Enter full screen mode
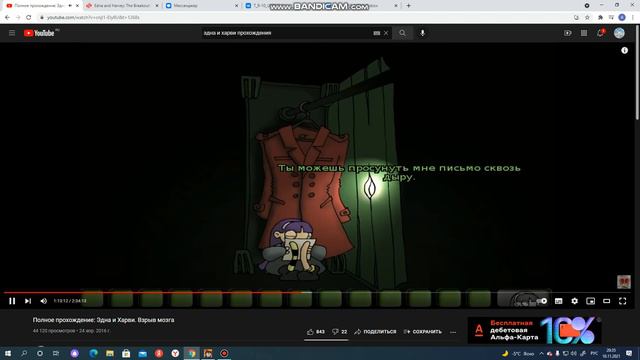 tap(622, 301)
